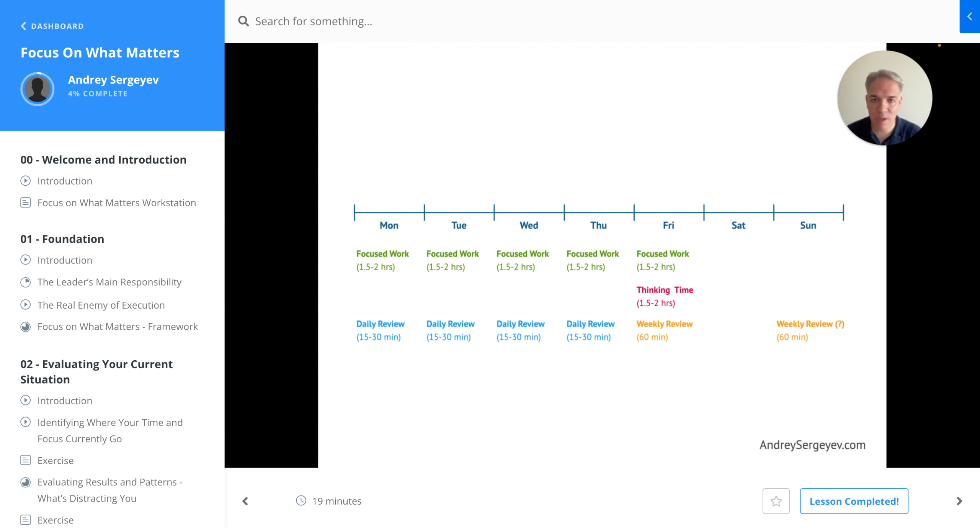The height and width of the screenshot is (528, 980).
Task: Open Foundation section Introduction lesson
Action: tap(65, 260)
